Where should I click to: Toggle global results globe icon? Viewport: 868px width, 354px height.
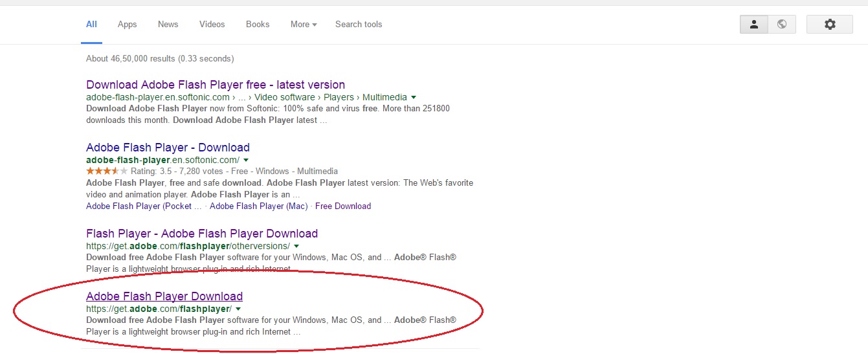(782, 25)
